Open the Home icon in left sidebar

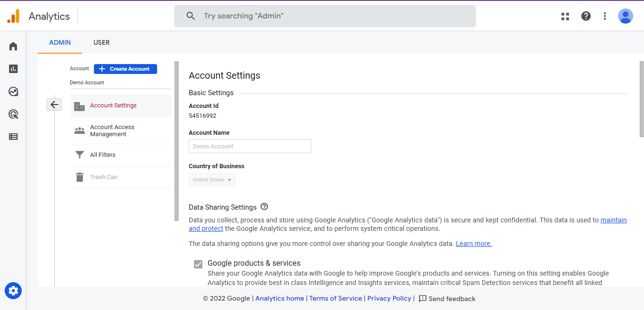tap(13, 46)
